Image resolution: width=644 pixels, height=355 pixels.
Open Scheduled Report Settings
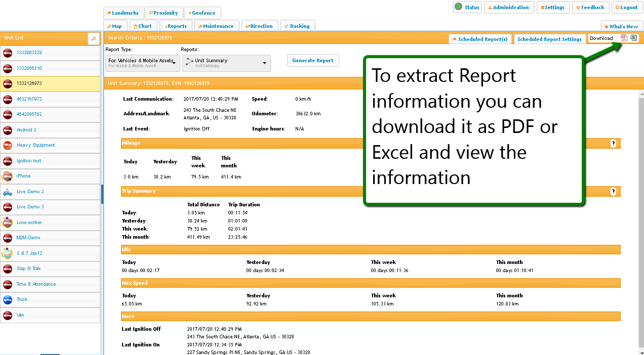coord(549,39)
